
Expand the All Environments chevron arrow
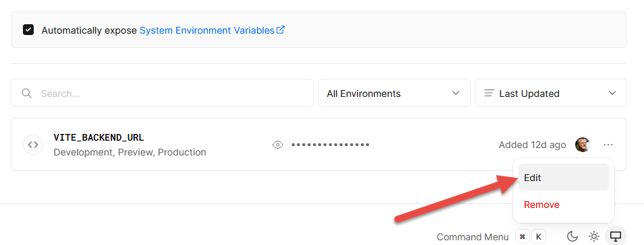pyautogui.click(x=455, y=93)
